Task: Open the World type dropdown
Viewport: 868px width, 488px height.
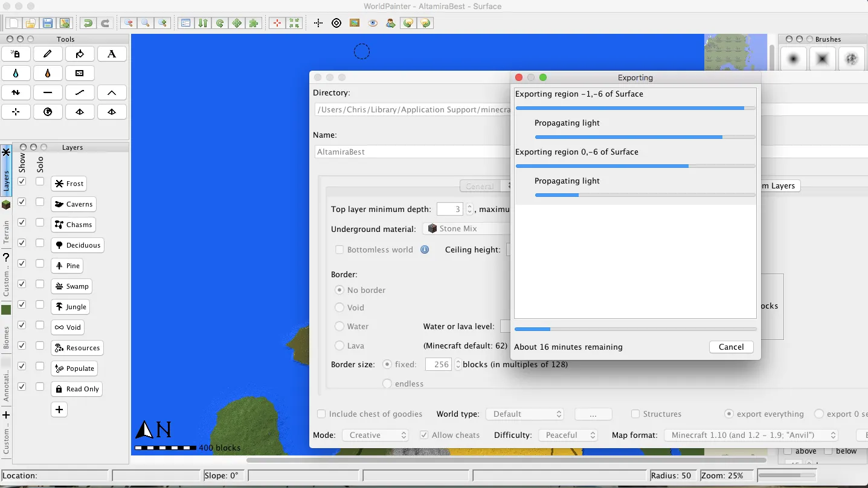Action: coord(525,414)
